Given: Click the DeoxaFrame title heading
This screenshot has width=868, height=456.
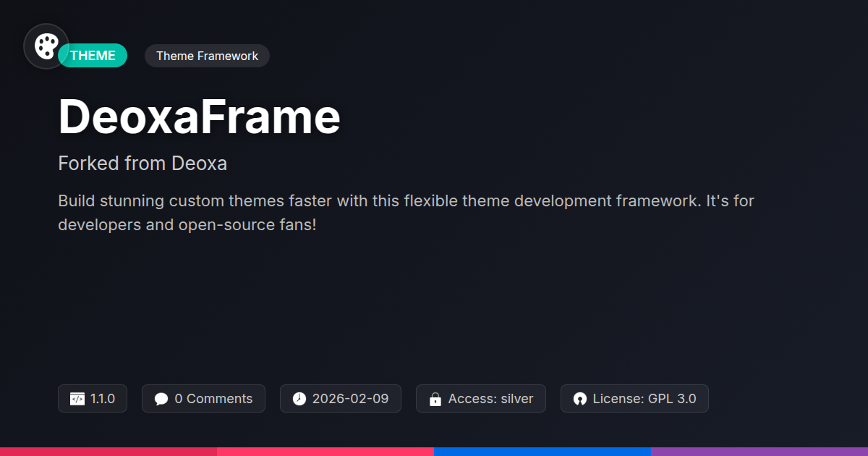Looking at the screenshot, I should click(199, 117).
